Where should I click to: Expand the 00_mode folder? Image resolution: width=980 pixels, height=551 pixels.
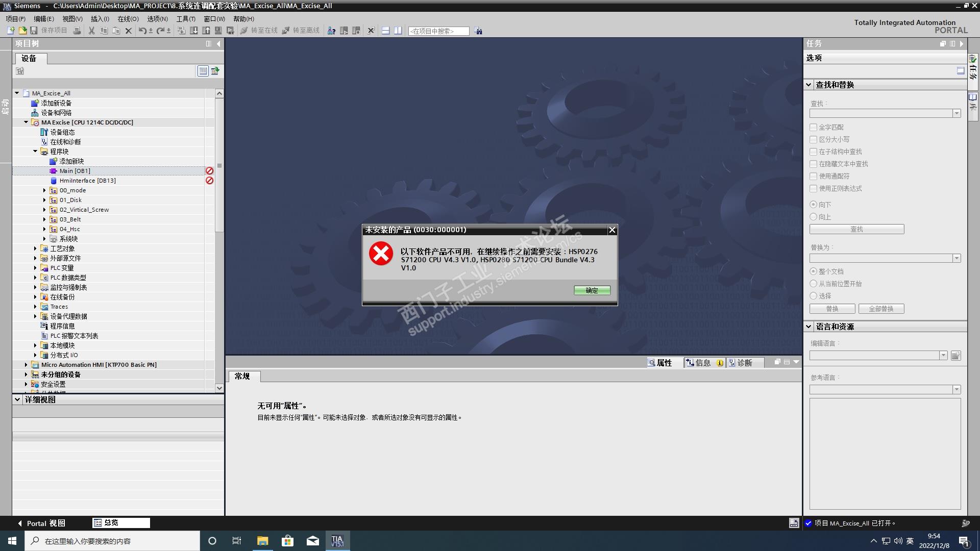click(44, 190)
